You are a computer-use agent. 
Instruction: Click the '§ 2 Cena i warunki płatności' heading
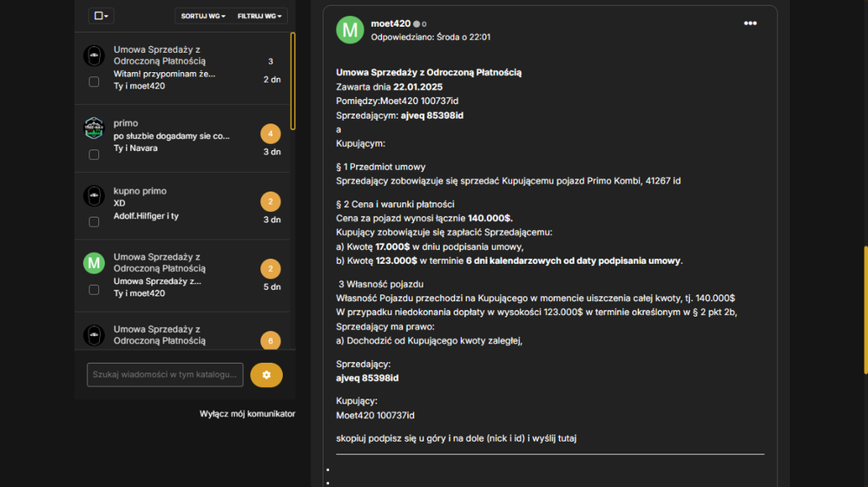395,204
